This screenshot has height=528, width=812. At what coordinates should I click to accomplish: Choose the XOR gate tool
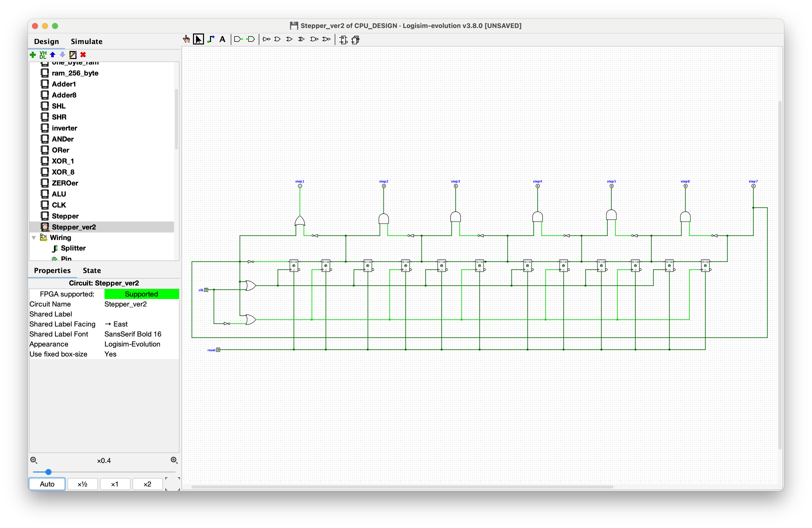pyautogui.click(x=301, y=39)
